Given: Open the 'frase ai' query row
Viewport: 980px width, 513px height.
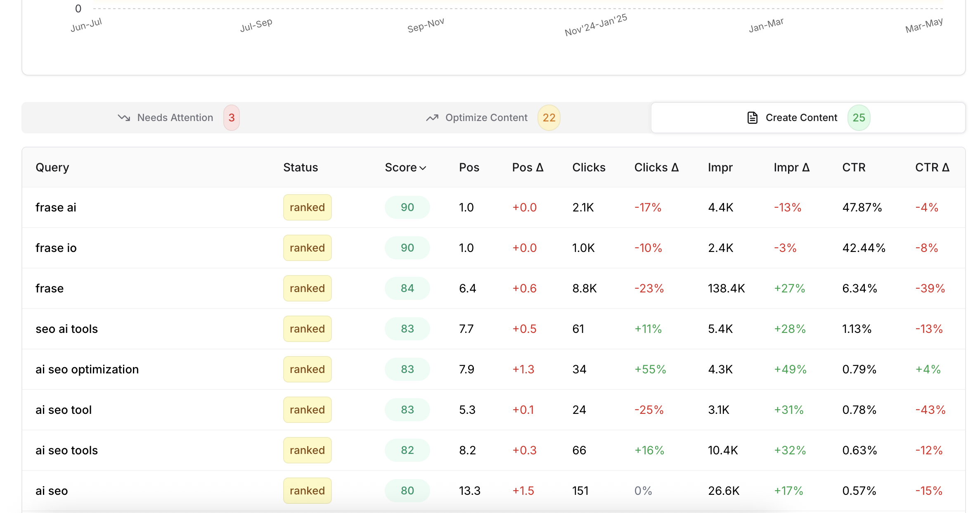Looking at the screenshot, I should click(x=494, y=207).
